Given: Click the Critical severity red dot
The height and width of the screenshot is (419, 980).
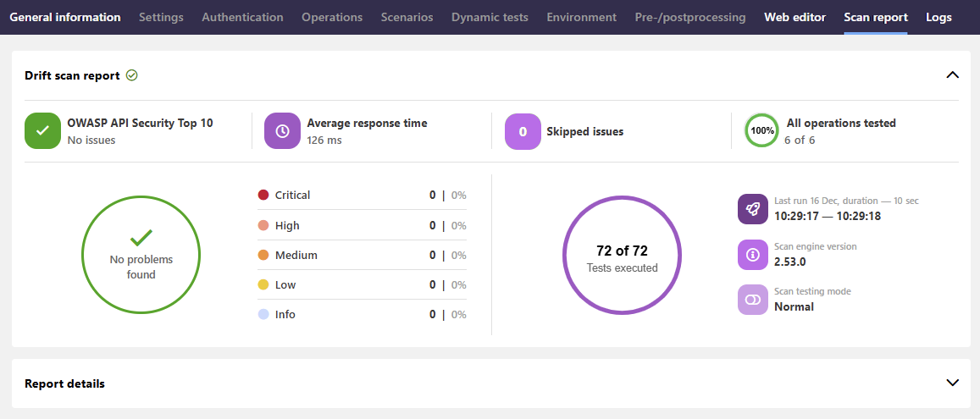Looking at the screenshot, I should pyautogui.click(x=263, y=196).
